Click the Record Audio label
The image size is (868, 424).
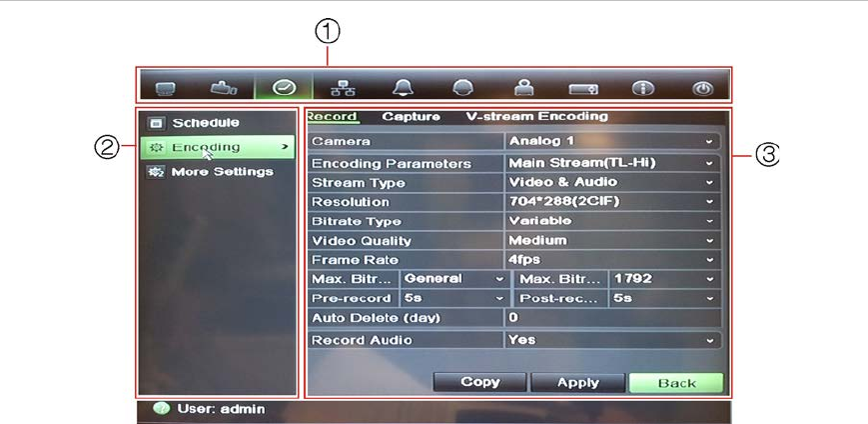[x=362, y=340]
